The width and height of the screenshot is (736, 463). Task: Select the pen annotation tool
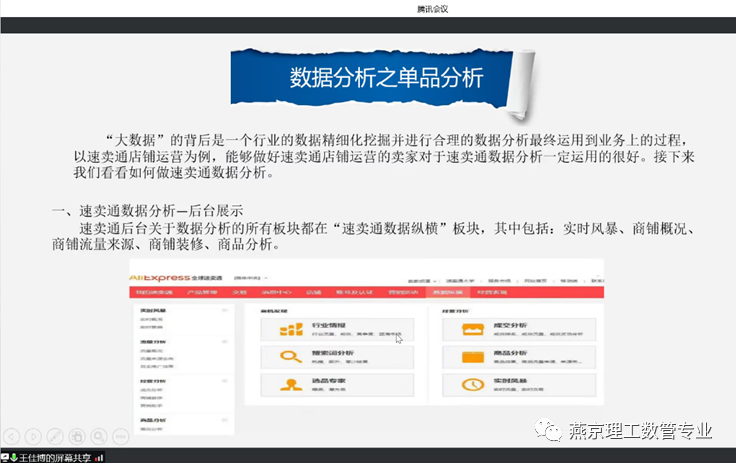[55, 436]
